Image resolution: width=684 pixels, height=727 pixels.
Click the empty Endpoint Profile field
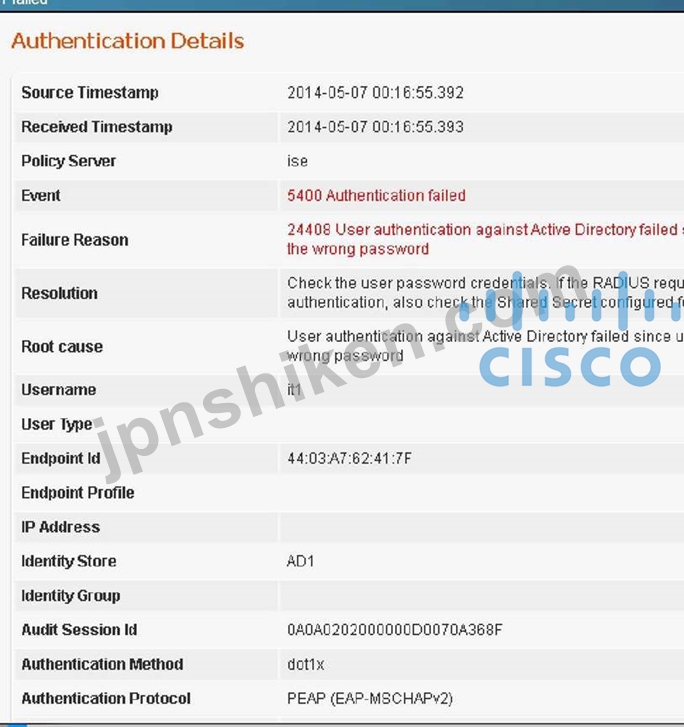click(x=482, y=493)
